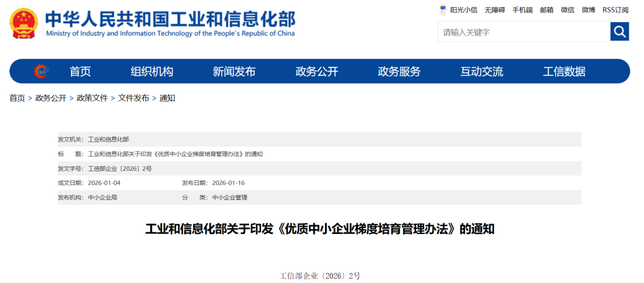Go to 文件发布 in the breadcrumb
Viewport: 644px width, 283px height.
[x=134, y=99]
